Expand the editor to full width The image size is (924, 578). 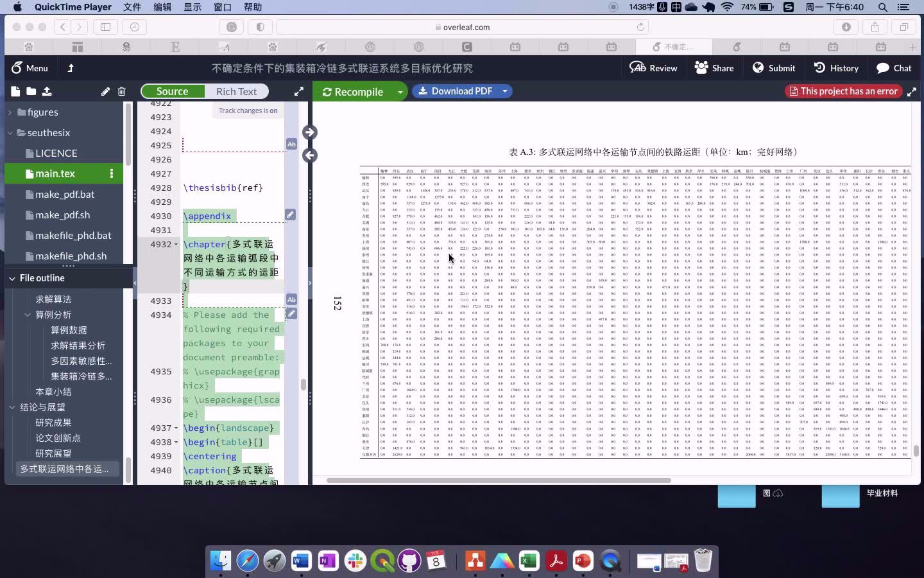pyautogui.click(x=298, y=92)
